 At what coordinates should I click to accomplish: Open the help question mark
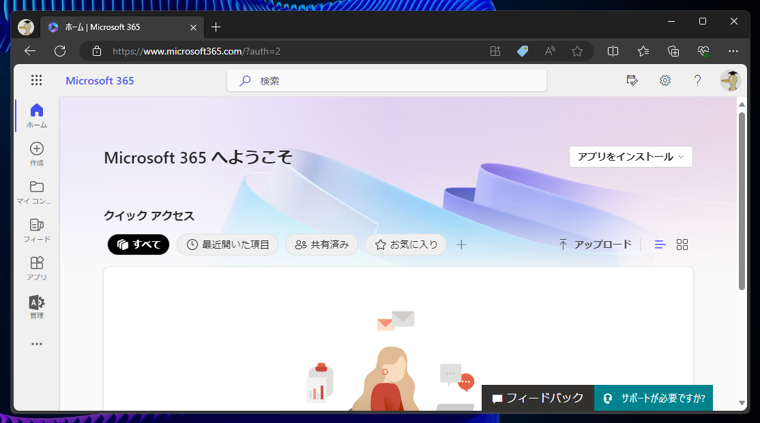coord(697,80)
